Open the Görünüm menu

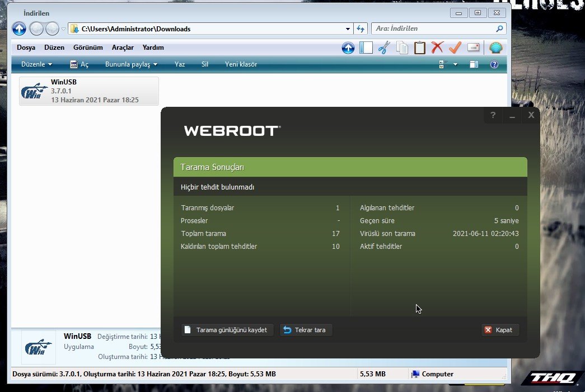pyautogui.click(x=88, y=48)
